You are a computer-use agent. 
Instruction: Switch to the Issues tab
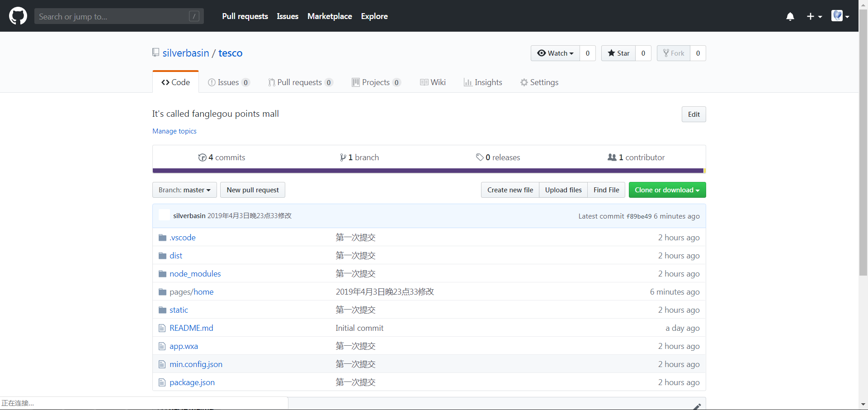point(229,82)
